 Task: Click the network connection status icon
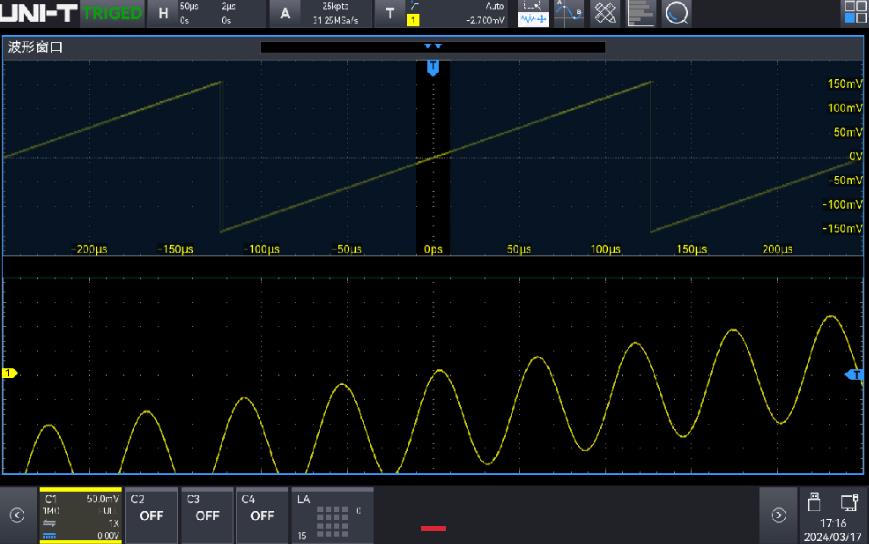pos(849,502)
